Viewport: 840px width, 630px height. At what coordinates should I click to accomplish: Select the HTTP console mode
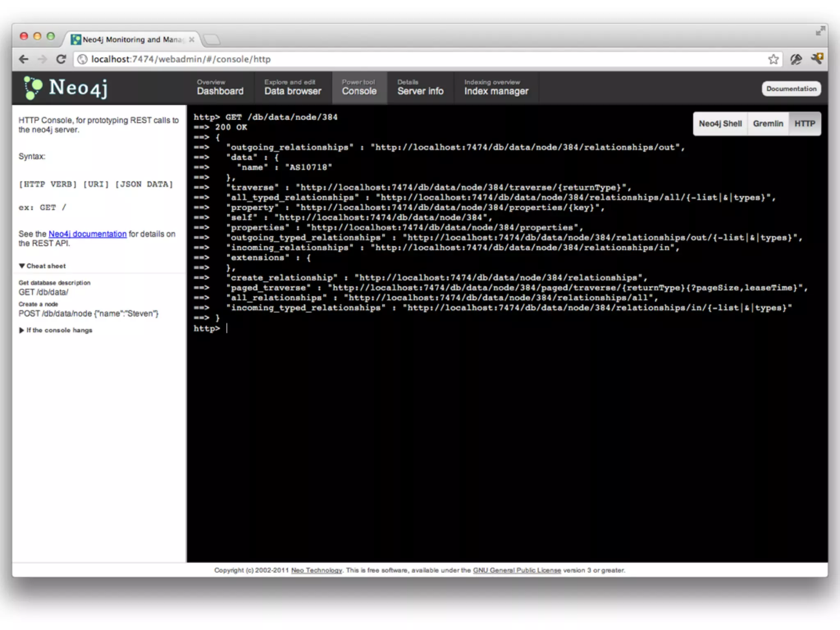[x=804, y=123]
